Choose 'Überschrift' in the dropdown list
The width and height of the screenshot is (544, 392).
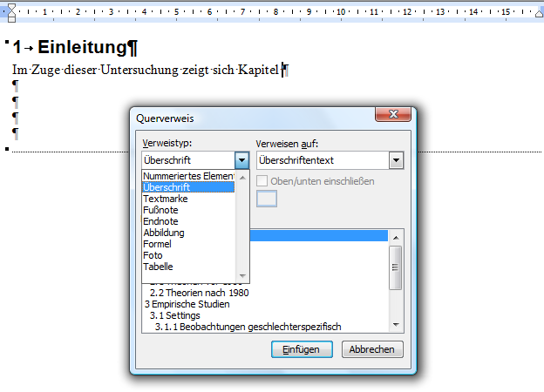click(188, 187)
